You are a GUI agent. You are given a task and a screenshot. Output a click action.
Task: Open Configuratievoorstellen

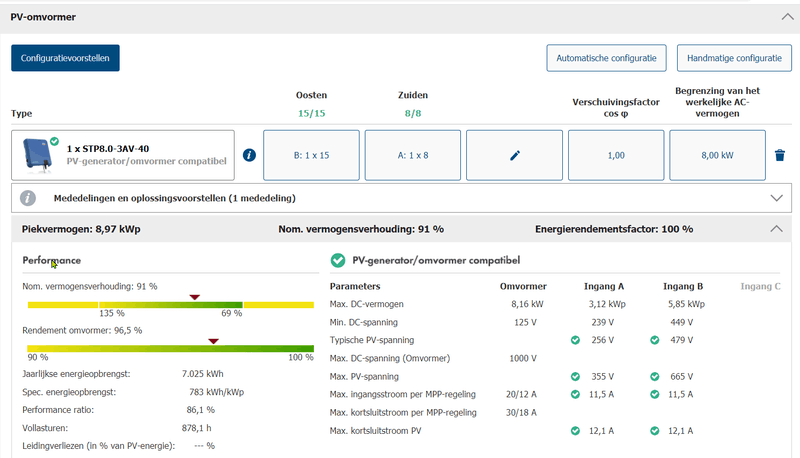[65, 58]
